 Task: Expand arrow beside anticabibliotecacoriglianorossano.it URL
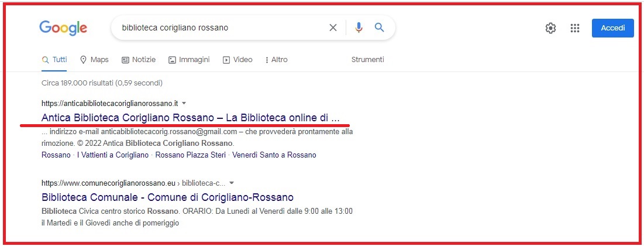point(184,103)
